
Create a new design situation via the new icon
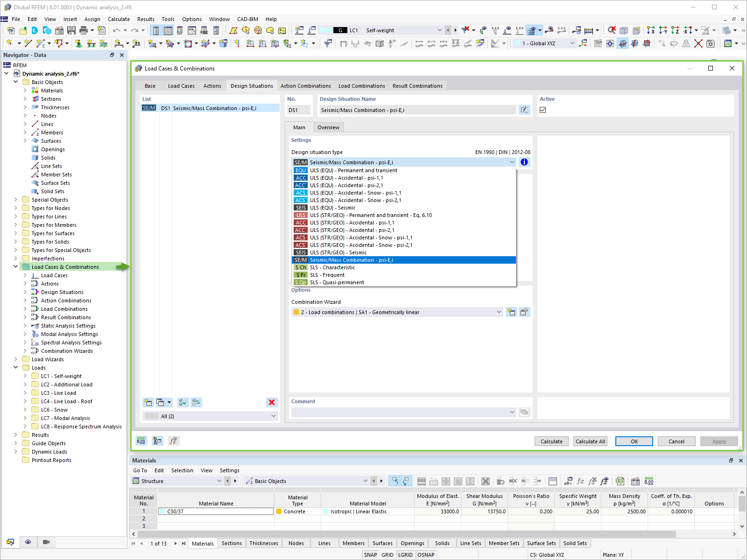click(148, 402)
